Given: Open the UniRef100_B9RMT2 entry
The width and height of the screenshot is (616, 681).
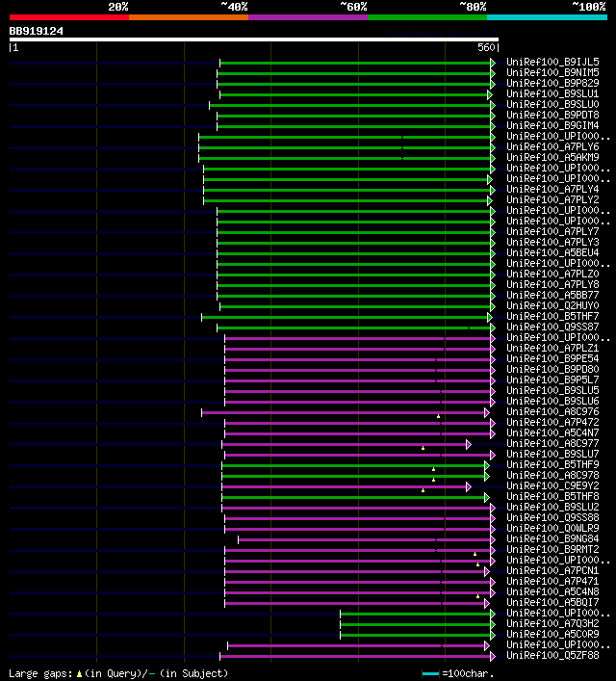Looking at the screenshot, I should tap(552, 549).
